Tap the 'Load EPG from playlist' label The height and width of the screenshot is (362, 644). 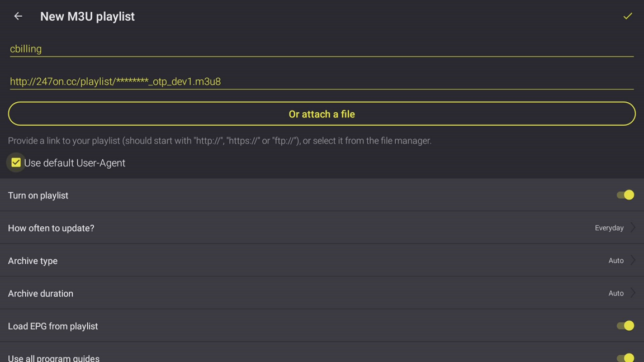coord(53,326)
